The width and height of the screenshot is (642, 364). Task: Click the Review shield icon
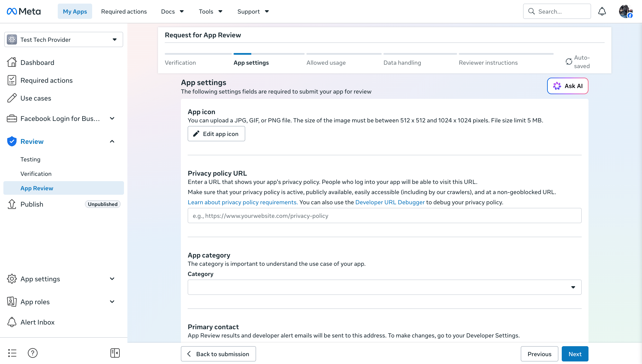(12, 141)
